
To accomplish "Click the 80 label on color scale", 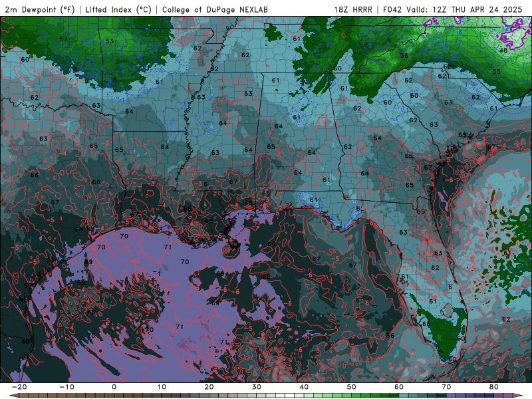I will pos(494,387).
